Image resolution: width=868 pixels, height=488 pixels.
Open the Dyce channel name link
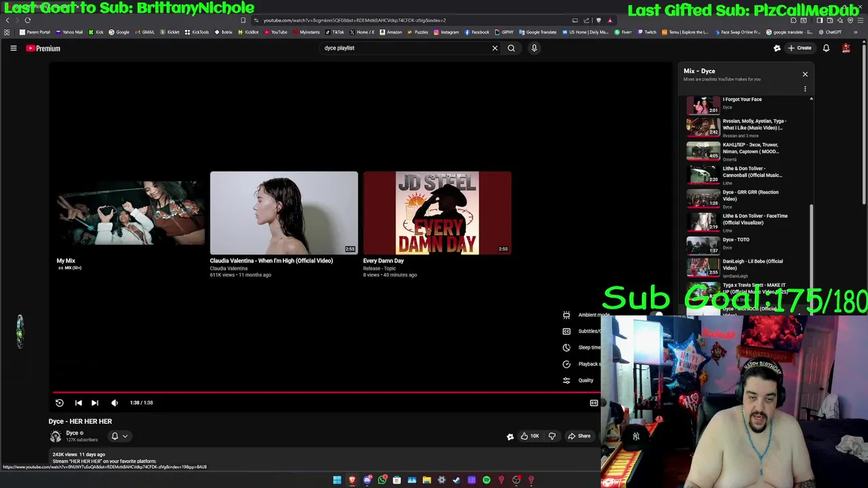[73, 433]
